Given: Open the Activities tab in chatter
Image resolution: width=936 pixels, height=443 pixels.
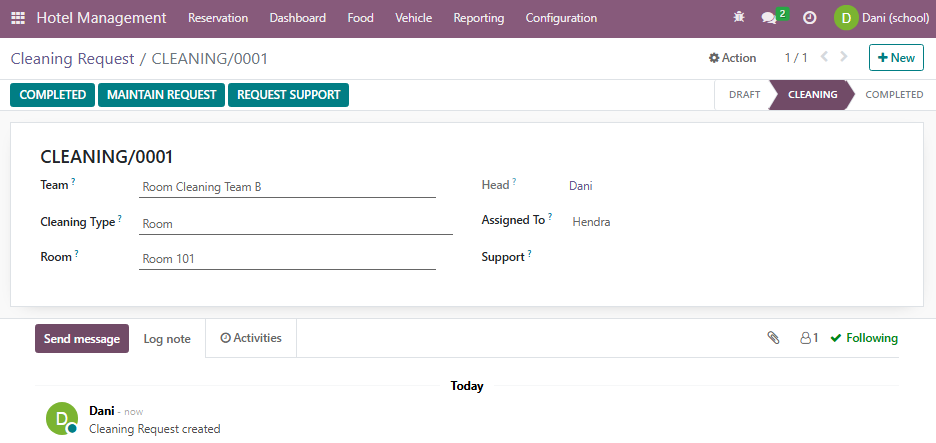Looking at the screenshot, I should point(251,338).
